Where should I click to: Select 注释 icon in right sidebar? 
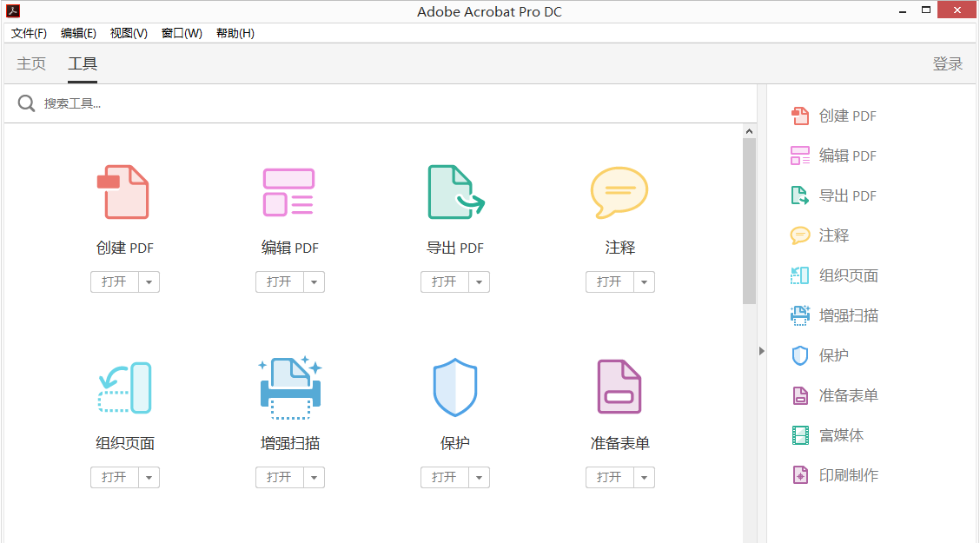coord(800,235)
